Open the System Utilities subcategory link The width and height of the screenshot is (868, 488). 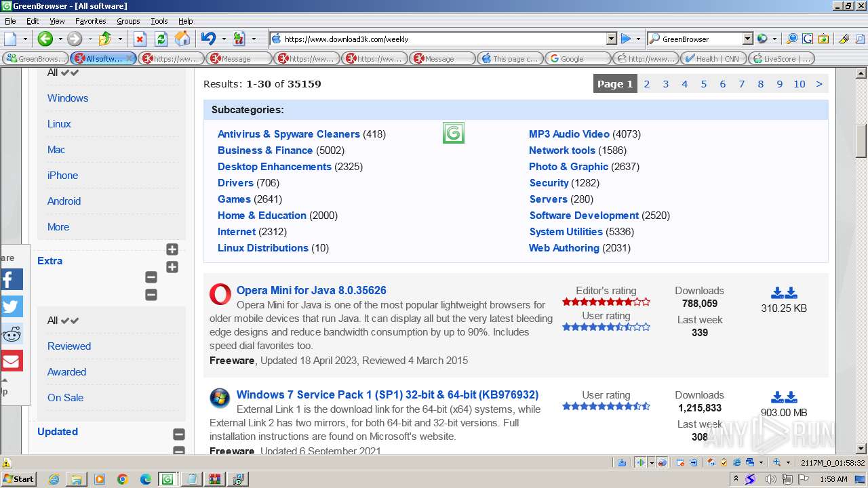[x=566, y=232]
